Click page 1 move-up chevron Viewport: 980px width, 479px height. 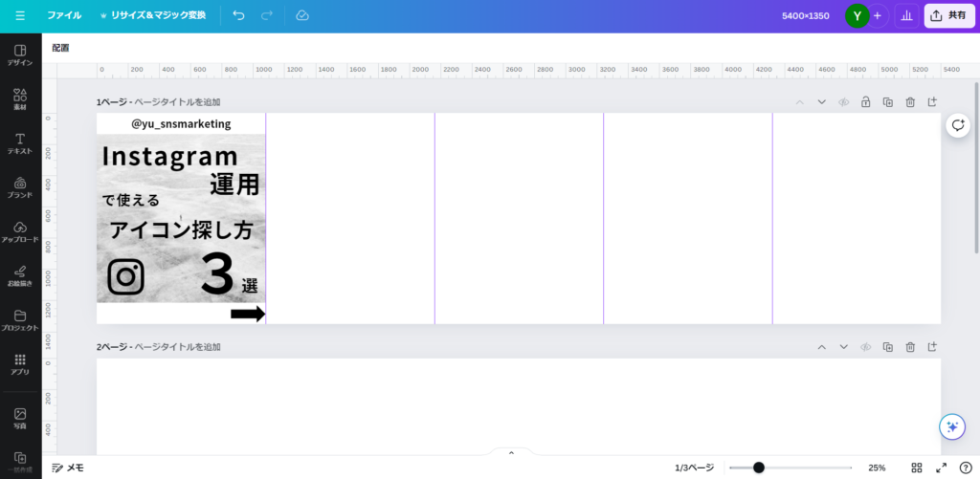pyautogui.click(x=799, y=101)
